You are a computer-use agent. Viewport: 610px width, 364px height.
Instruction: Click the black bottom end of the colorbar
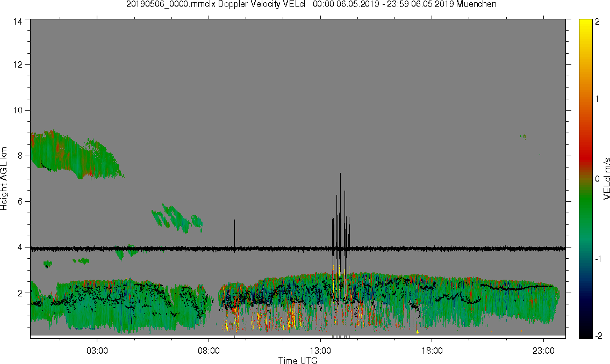[586, 334]
